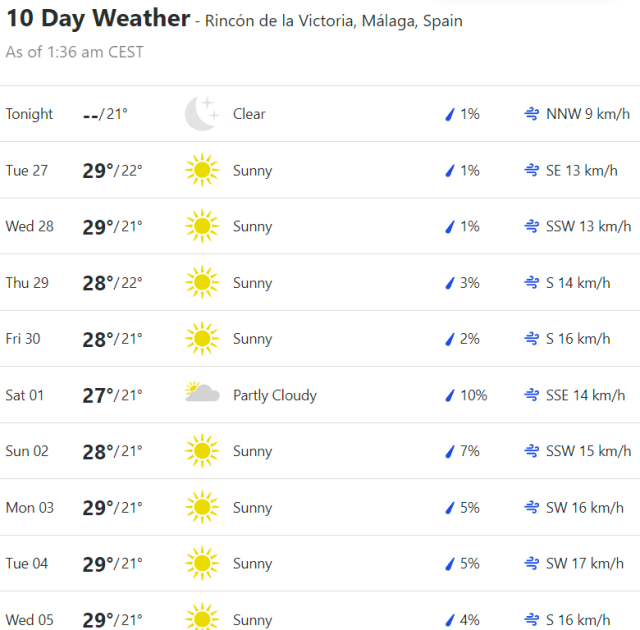Click the 10 Day Weather heading
Screen dimensions: 640x630
pyautogui.click(x=98, y=18)
